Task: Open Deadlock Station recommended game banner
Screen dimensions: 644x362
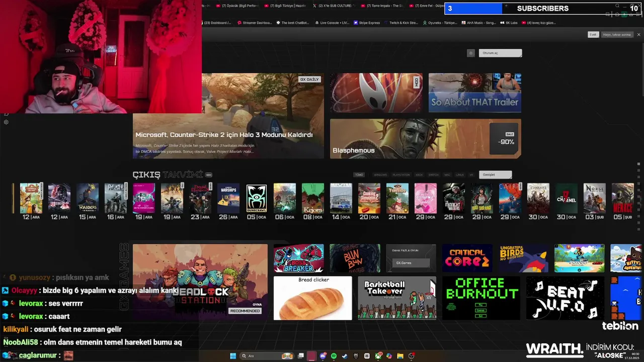Action: pos(200,282)
